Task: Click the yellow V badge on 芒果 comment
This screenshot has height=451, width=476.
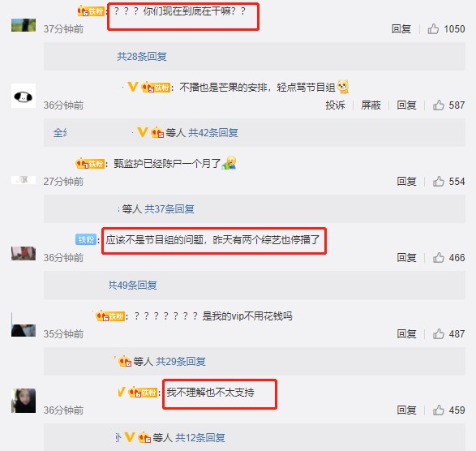Action: coord(133,87)
